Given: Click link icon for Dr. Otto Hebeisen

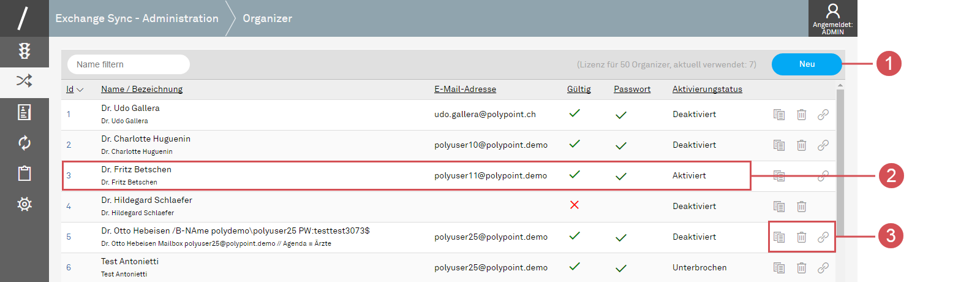Looking at the screenshot, I should click(823, 237).
